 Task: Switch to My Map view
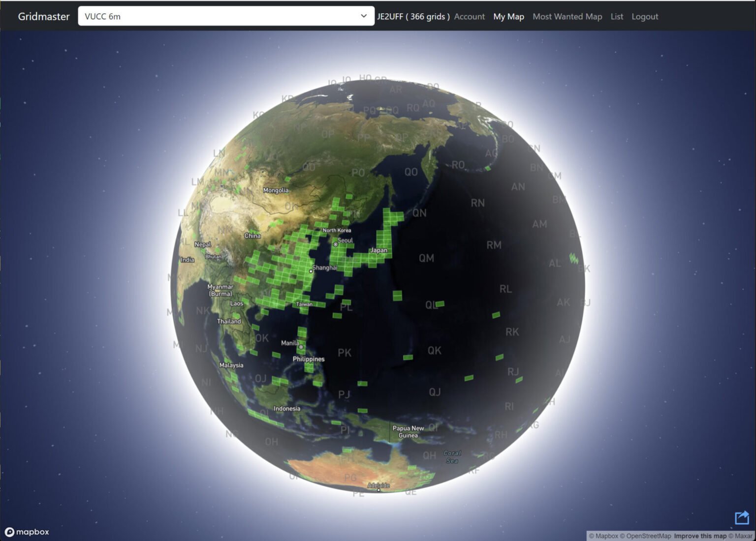click(x=508, y=16)
